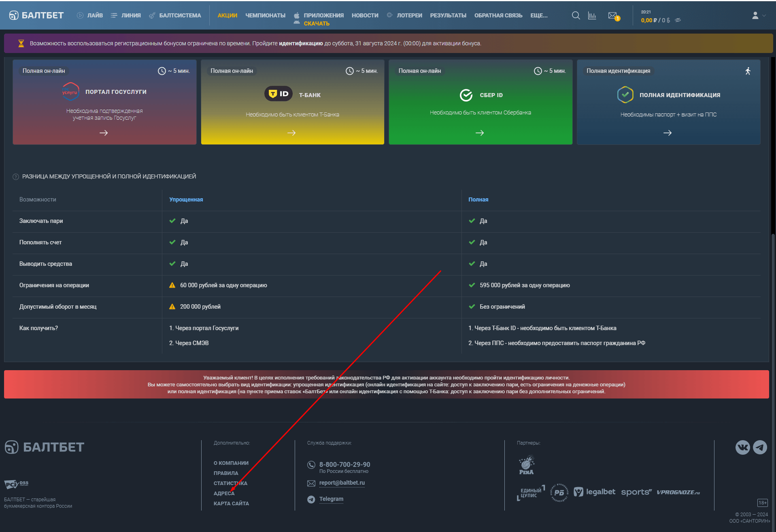Open Карта сайта footer link
The image size is (776, 532).
[x=231, y=504]
